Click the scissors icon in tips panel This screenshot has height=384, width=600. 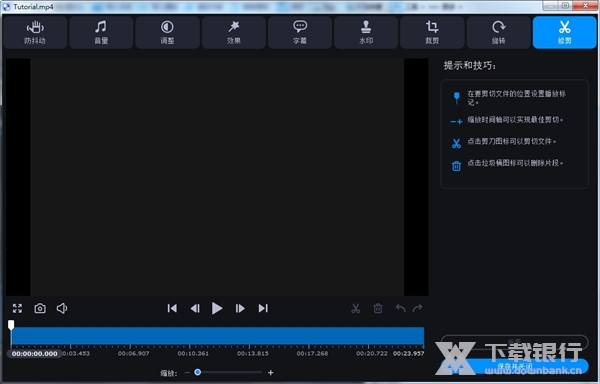[x=456, y=143]
